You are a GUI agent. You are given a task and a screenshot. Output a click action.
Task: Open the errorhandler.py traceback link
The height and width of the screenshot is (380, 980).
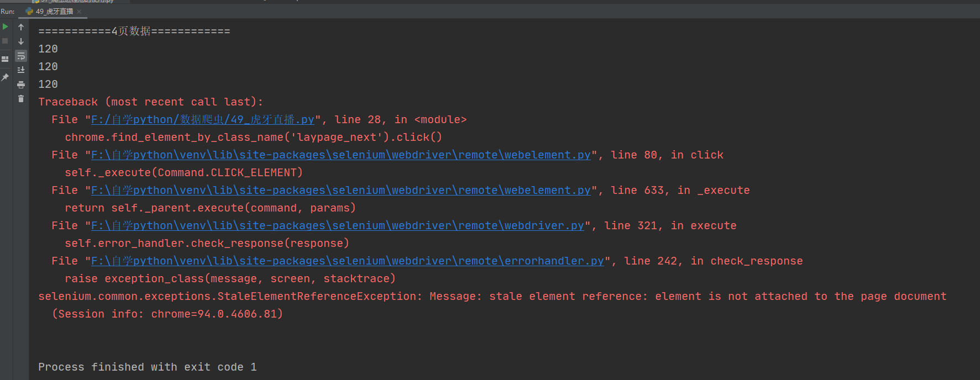(347, 261)
